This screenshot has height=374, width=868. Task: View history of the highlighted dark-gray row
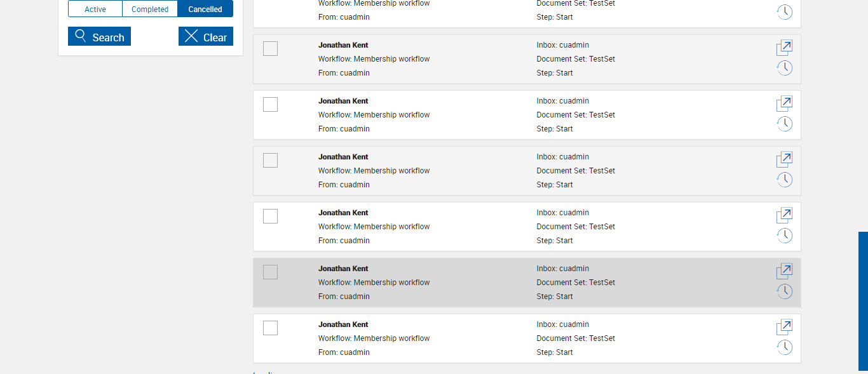click(785, 291)
